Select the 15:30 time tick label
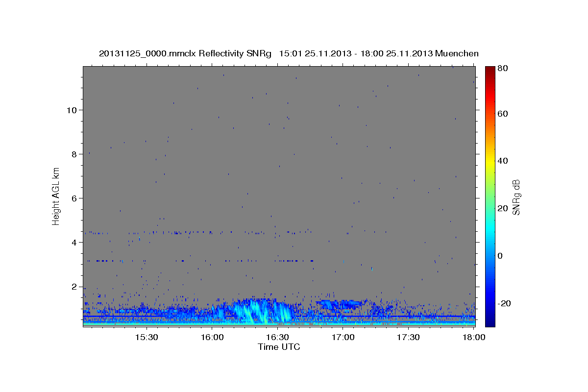Viewport: 588px width, 392px height. tap(147, 338)
